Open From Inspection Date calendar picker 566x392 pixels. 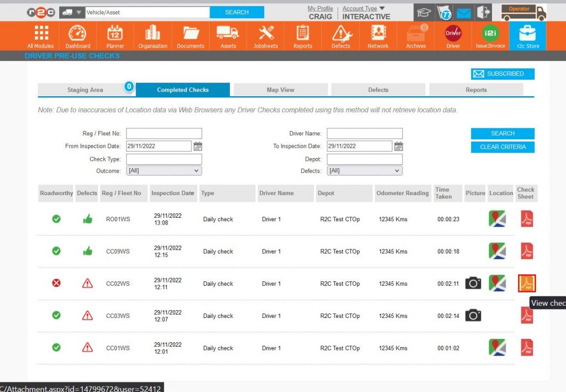198,147
